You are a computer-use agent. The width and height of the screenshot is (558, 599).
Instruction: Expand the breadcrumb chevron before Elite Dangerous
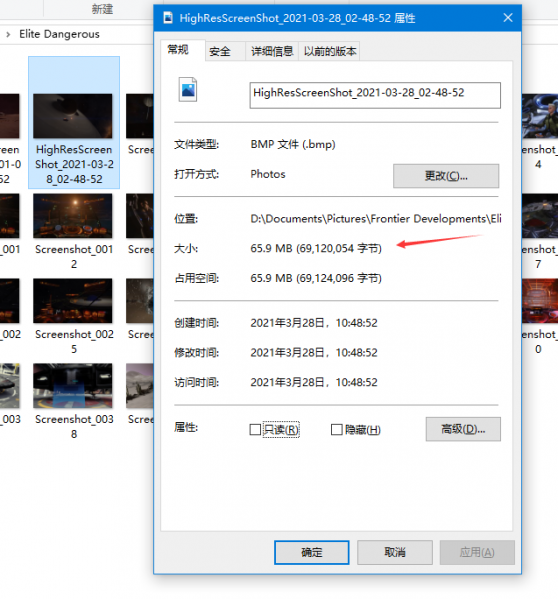tap(8, 34)
